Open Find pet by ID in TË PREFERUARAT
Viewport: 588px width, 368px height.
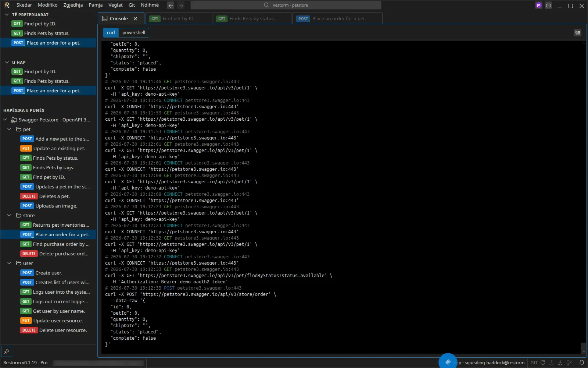(49, 24)
